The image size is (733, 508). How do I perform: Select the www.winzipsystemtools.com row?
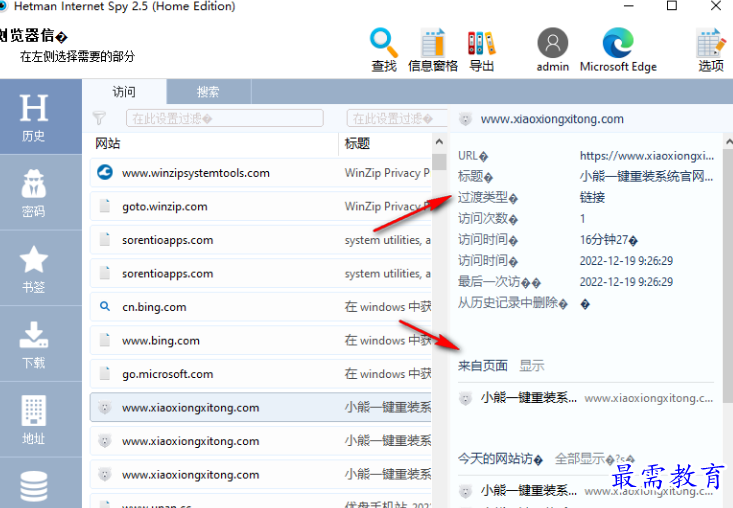point(261,173)
